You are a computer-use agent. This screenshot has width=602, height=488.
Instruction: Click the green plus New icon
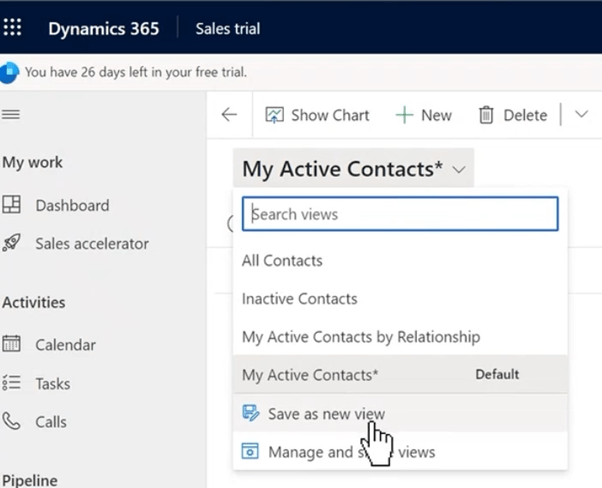[404, 115]
